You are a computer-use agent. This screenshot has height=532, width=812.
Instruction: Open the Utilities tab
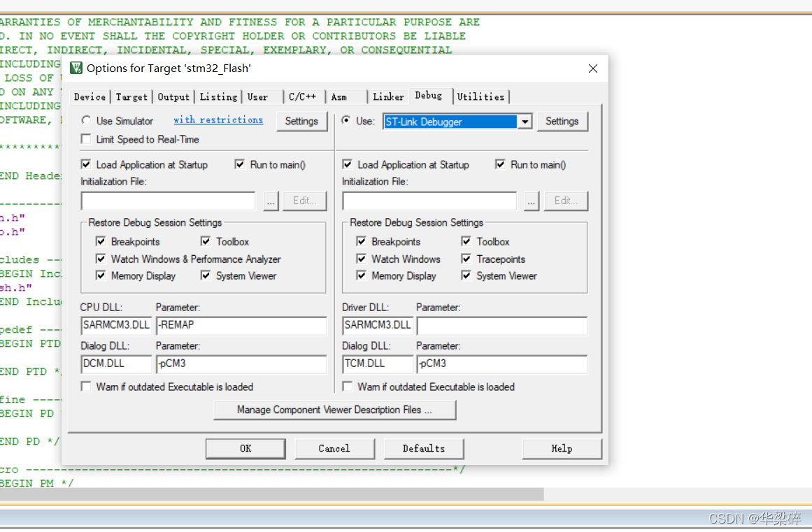[x=480, y=96]
